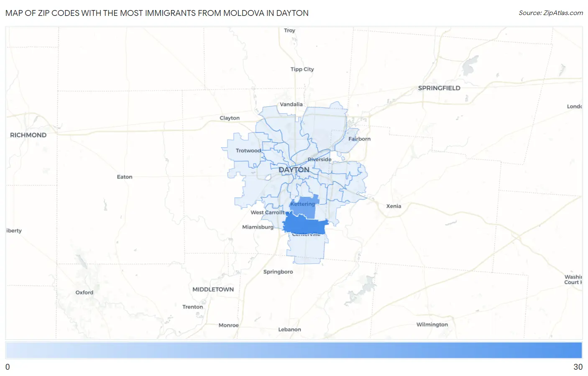
Task: Click the Riverside label
Action: point(320,159)
